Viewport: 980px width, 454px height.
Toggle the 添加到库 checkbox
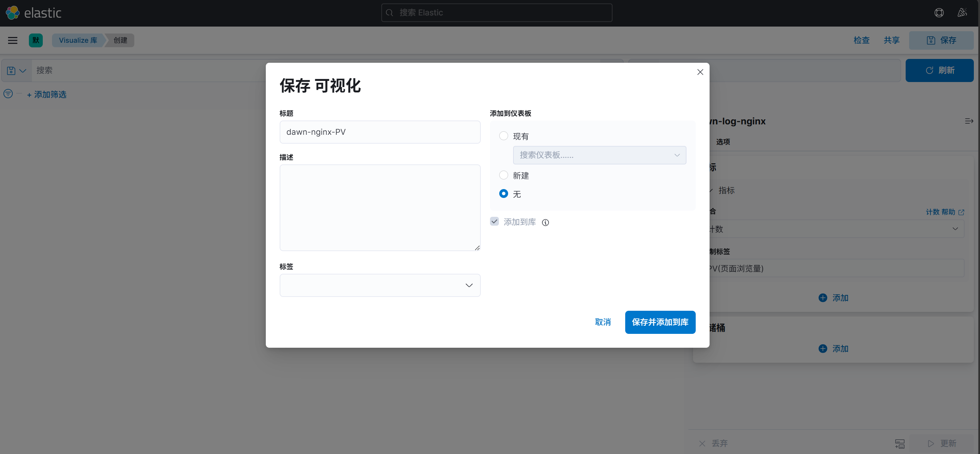tap(494, 221)
